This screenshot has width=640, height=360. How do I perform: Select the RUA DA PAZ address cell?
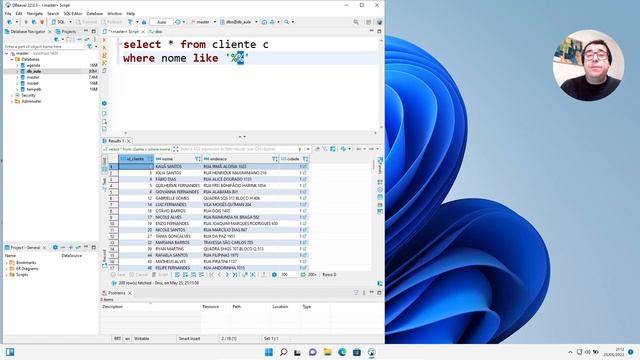tap(241, 236)
